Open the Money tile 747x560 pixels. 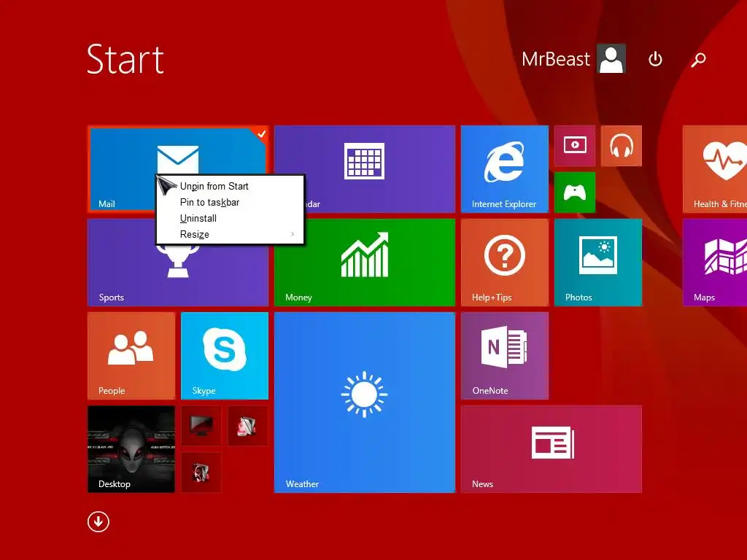365,262
